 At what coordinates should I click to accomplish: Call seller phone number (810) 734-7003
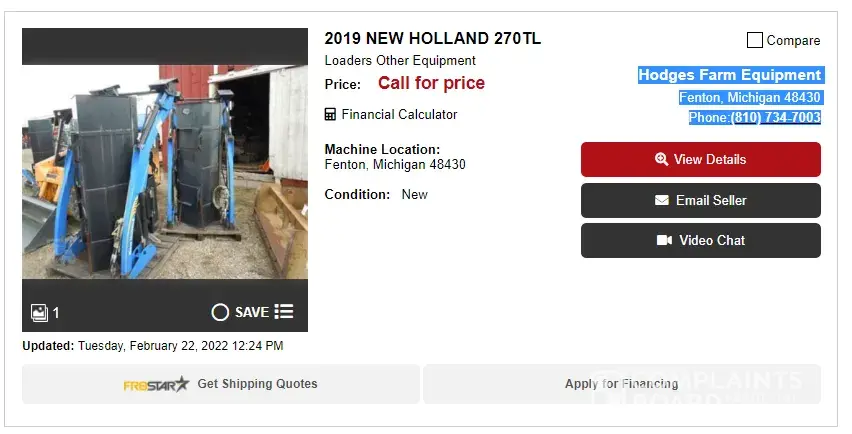(x=775, y=118)
